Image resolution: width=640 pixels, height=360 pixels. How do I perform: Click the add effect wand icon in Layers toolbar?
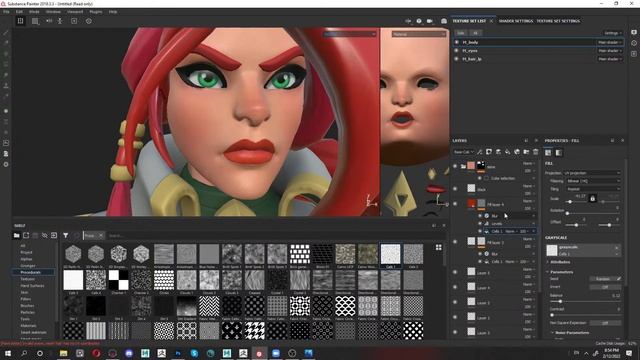point(480,152)
